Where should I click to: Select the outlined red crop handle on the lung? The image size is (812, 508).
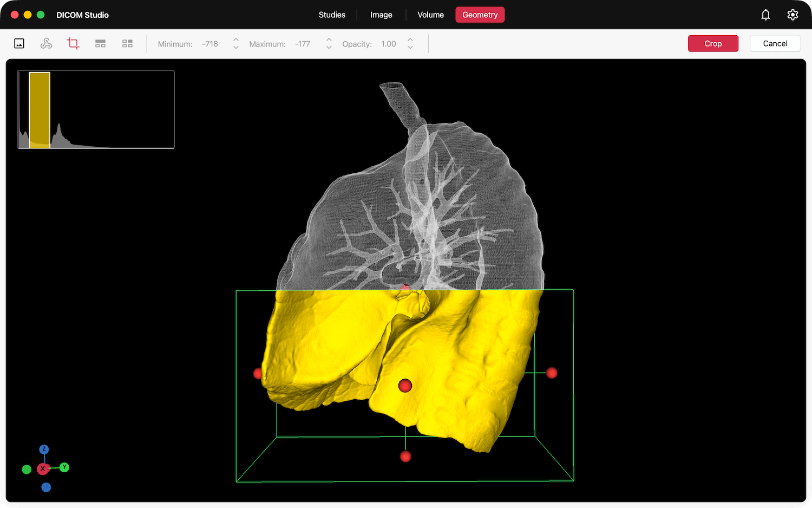click(405, 386)
